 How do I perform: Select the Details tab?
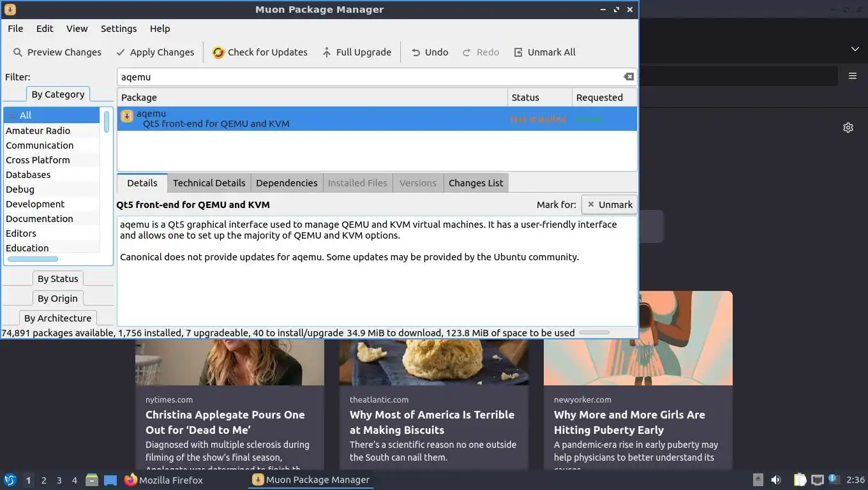point(142,183)
